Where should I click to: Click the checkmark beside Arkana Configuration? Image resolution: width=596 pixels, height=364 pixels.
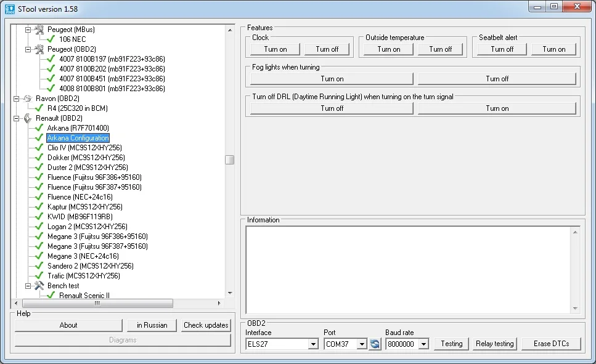(39, 137)
